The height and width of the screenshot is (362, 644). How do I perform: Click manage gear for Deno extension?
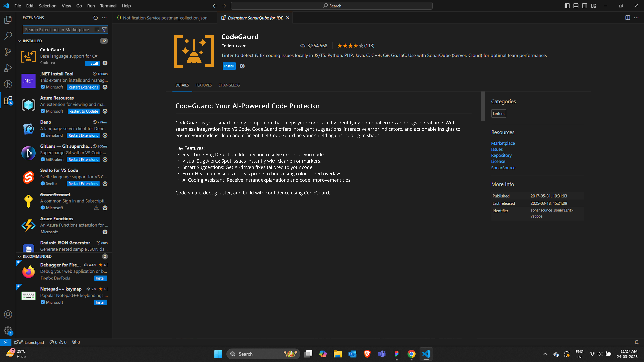point(105,135)
